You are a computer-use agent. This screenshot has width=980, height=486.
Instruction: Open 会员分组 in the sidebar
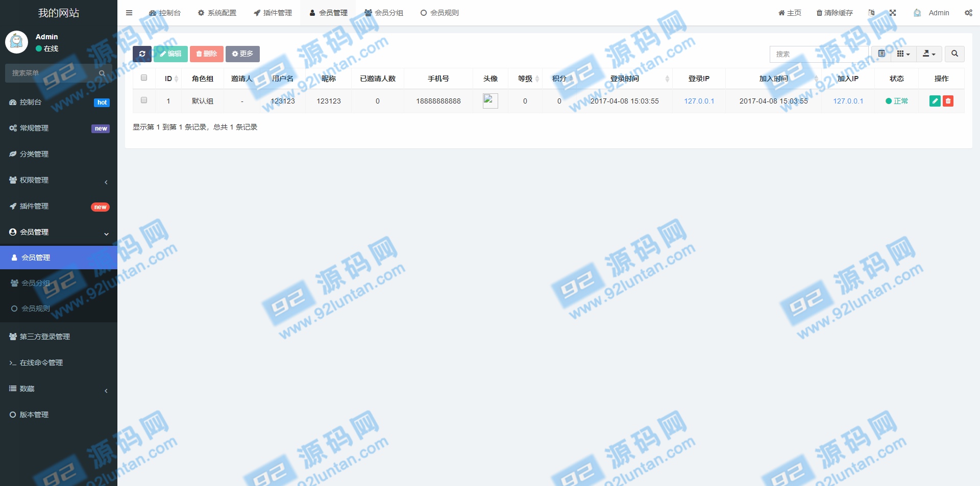pyautogui.click(x=59, y=283)
